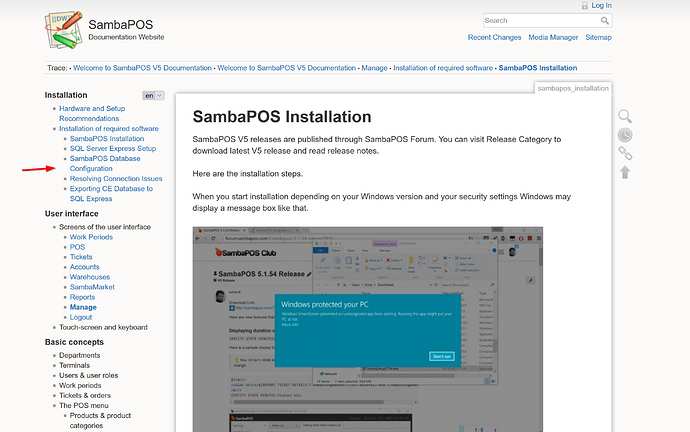Click the SambaPOS Installation page heading
This screenshot has height=432, width=690.
click(282, 117)
